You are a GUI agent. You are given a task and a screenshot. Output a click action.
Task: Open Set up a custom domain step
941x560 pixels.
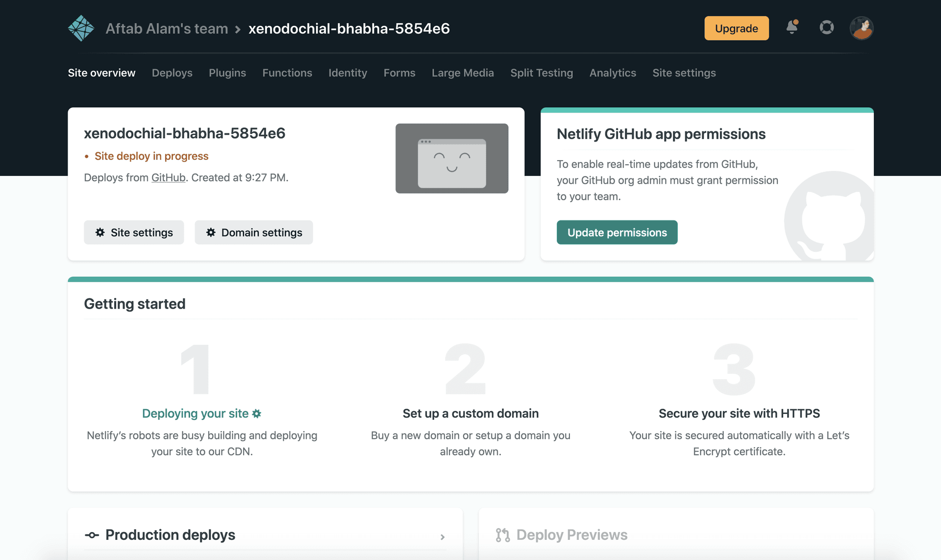(470, 414)
